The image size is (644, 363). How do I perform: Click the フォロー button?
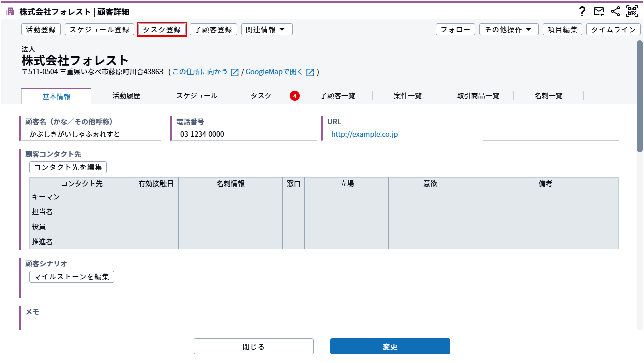click(455, 30)
